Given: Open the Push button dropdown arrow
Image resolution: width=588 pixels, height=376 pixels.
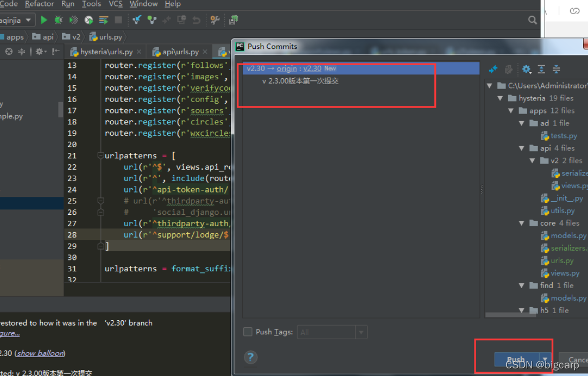Looking at the screenshot, I should 545,359.
